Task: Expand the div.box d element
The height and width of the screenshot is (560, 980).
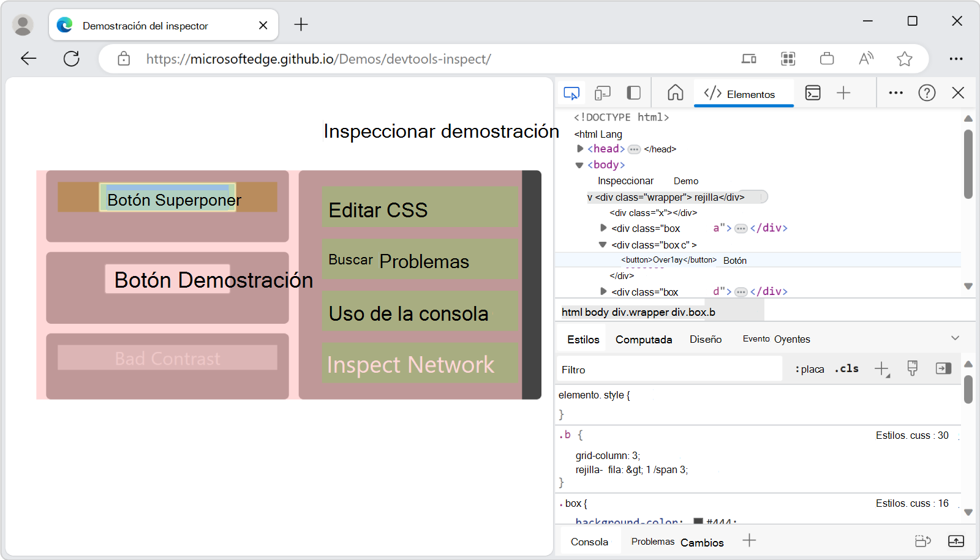Action: (x=603, y=291)
